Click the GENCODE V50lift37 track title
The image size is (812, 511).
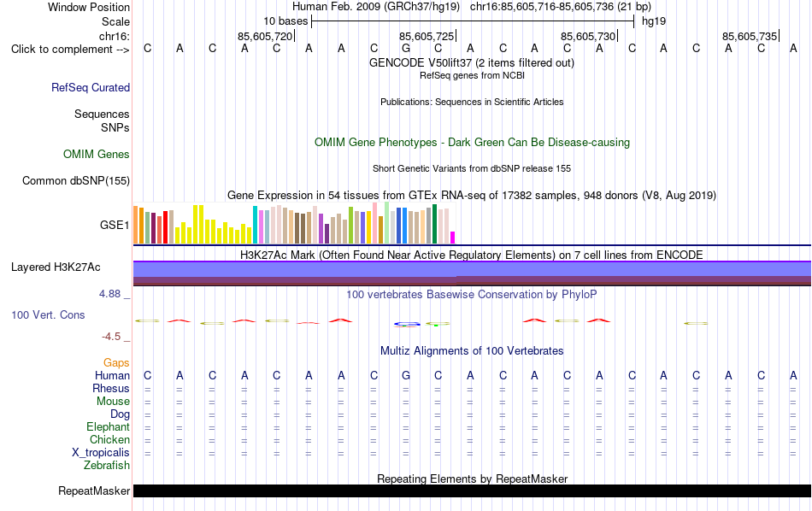tap(471, 62)
